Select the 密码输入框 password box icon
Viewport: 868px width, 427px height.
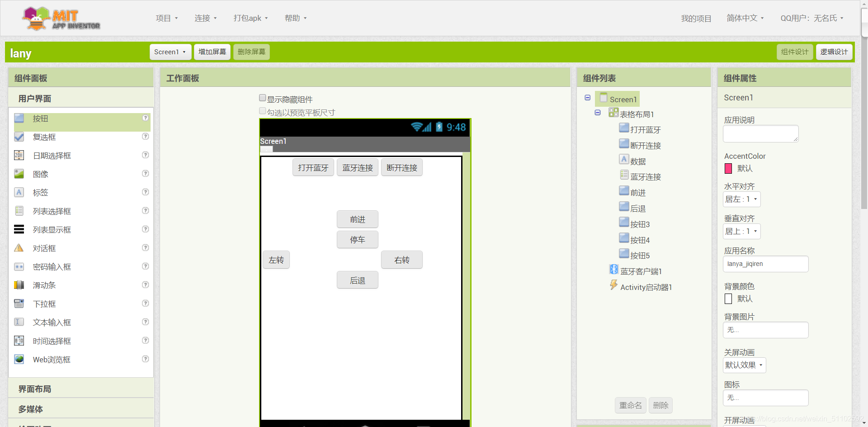19,267
